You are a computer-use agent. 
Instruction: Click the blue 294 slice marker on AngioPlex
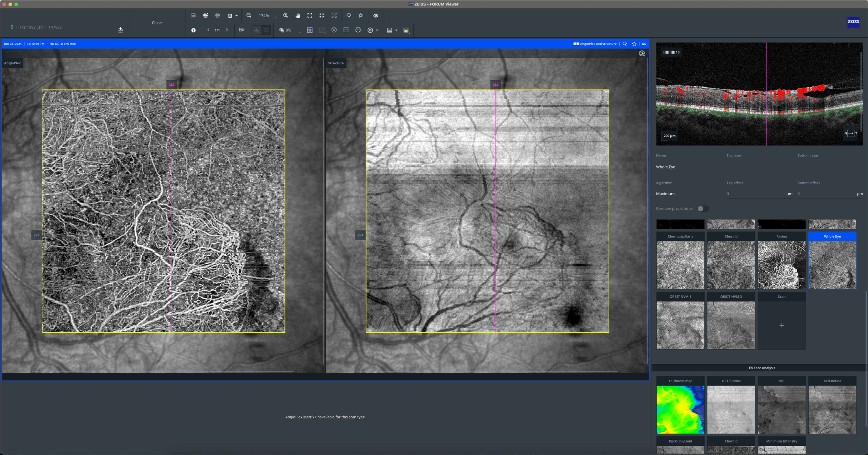[x=36, y=235]
